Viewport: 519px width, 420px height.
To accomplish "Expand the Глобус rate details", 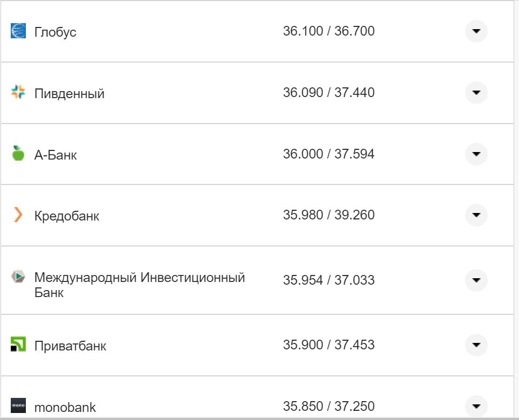I will click(x=476, y=31).
